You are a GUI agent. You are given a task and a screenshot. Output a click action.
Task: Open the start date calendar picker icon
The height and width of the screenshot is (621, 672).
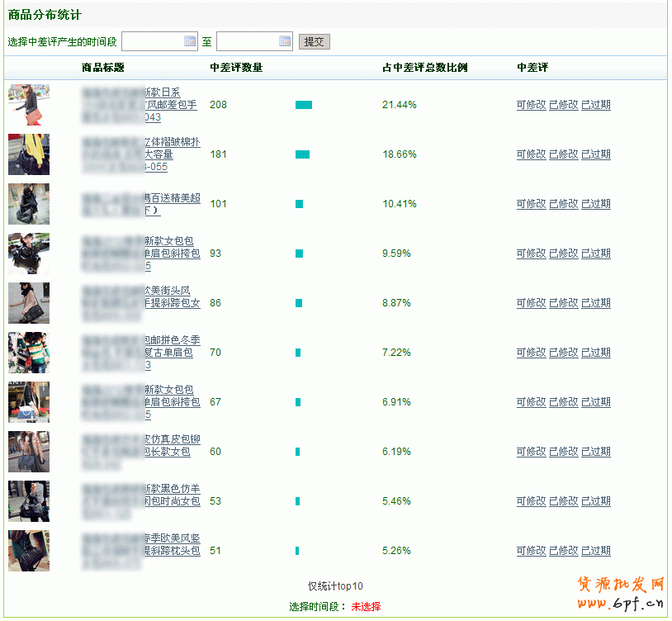[x=190, y=40]
